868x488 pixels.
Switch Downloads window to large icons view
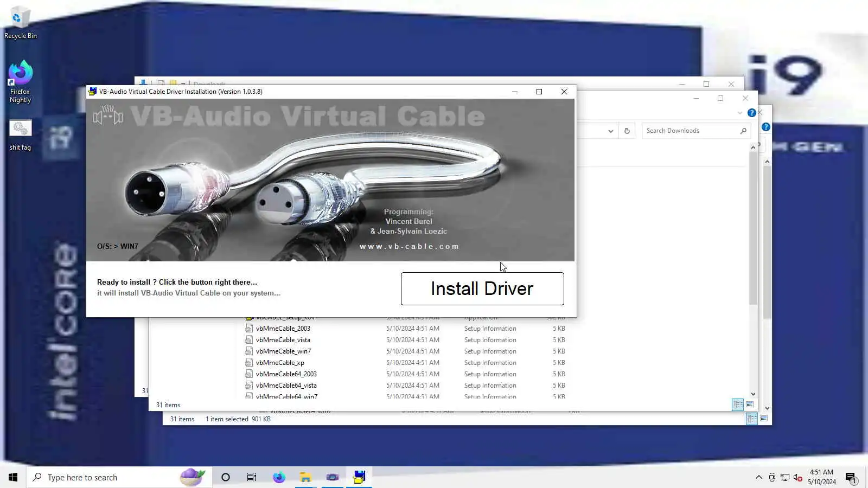coord(750,405)
